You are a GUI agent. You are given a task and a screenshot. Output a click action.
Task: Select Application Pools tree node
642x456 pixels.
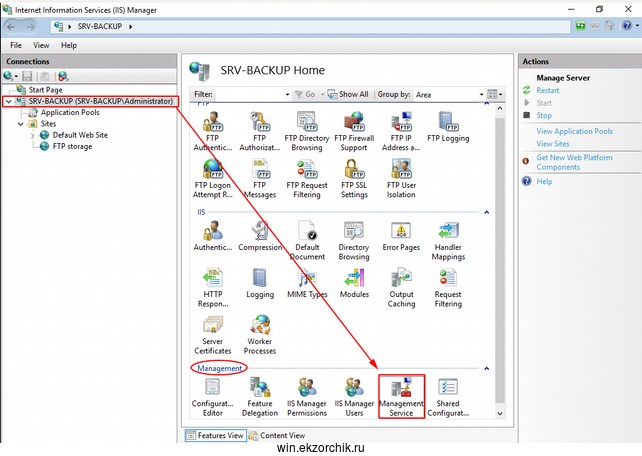(70, 112)
